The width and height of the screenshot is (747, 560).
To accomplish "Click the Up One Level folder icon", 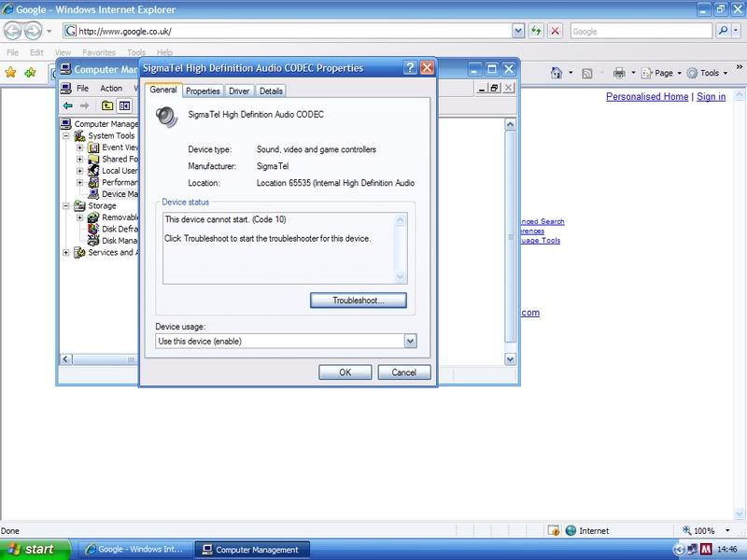I will [x=107, y=105].
